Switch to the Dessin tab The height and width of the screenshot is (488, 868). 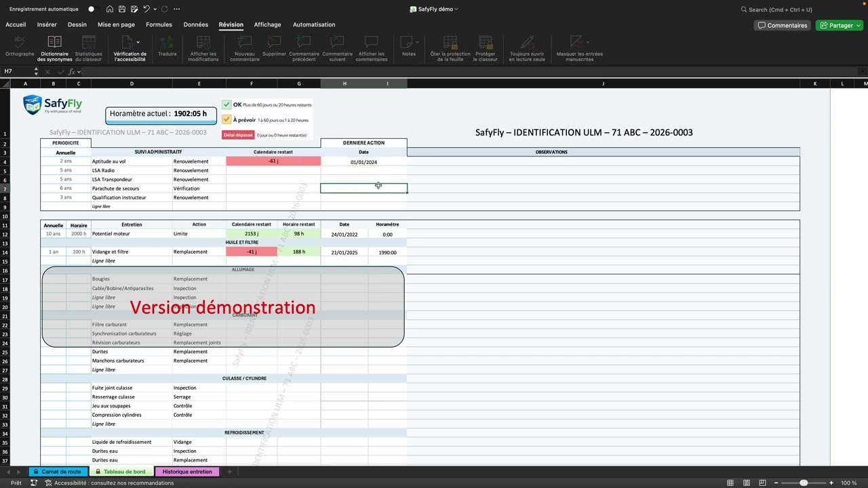pos(77,24)
